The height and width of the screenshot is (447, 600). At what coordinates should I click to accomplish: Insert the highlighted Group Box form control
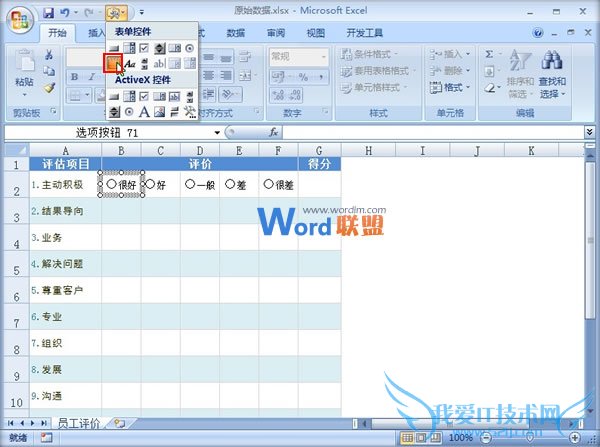click(x=113, y=63)
